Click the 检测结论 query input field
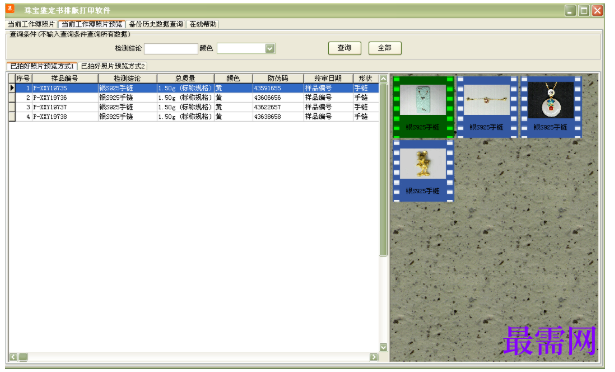The image size is (615, 372). click(x=171, y=49)
